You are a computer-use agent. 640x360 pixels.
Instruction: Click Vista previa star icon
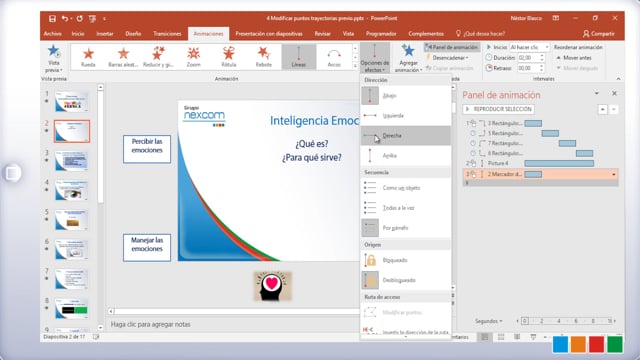53,51
